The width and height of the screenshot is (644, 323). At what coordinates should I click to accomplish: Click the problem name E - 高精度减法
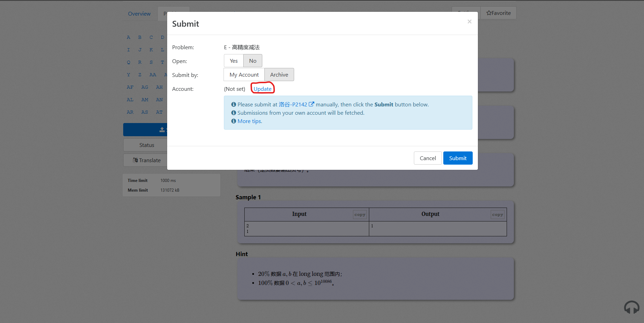click(242, 47)
